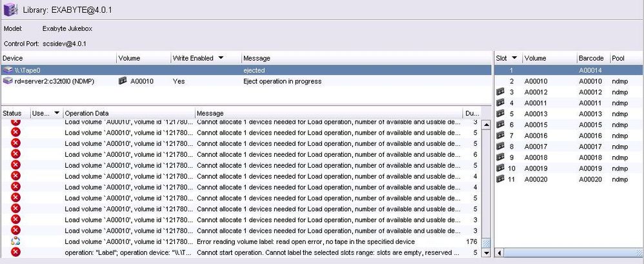Sort operations by Status column header
The width and height of the screenshot is (644, 264).
click(15, 114)
